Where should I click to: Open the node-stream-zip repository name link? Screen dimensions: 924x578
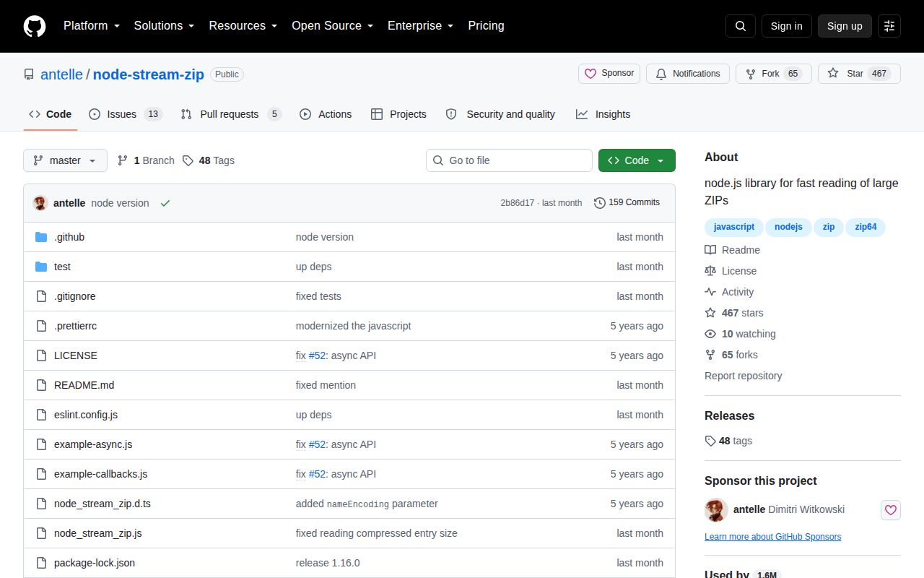tap(149, 74)
